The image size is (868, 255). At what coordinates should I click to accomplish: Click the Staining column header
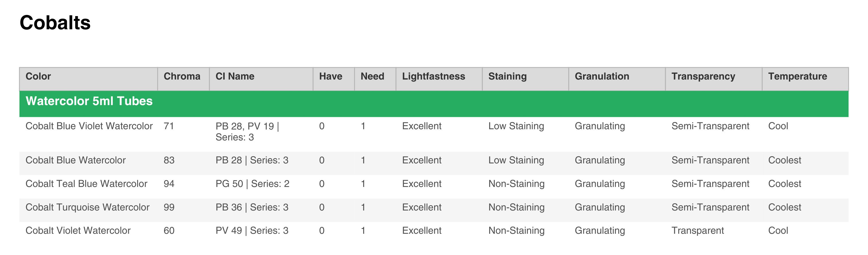tap(507, 77)
